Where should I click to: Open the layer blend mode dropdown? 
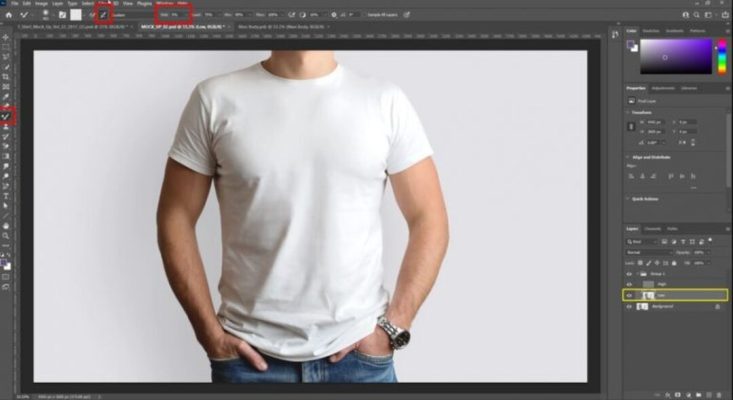pos(649,252)
